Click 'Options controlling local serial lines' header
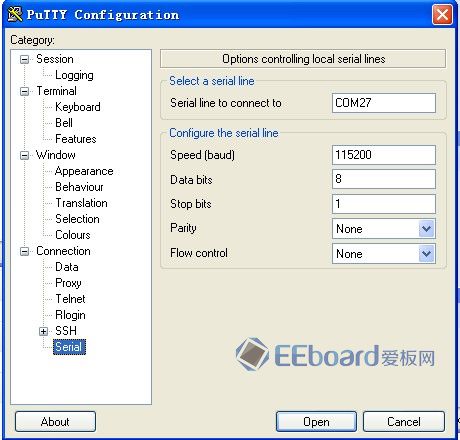Image resolution: width=460 pixels, height=440 pixels. (x=303, y=59)
